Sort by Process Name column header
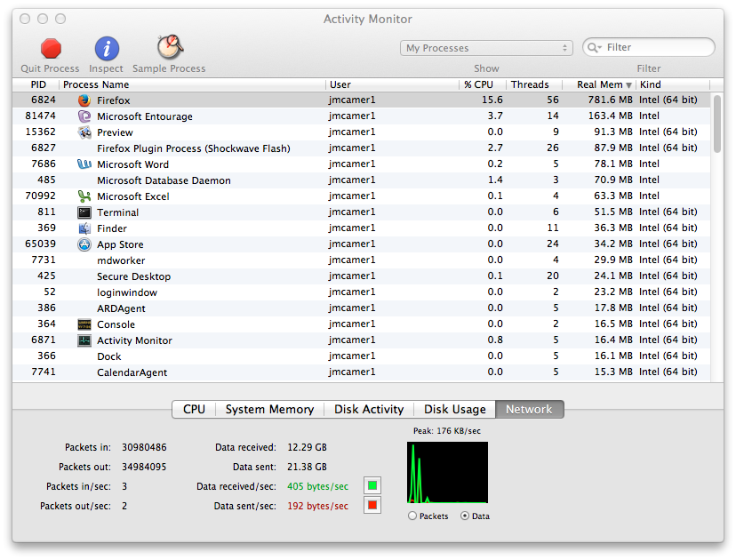 click(x=192, y=84)
